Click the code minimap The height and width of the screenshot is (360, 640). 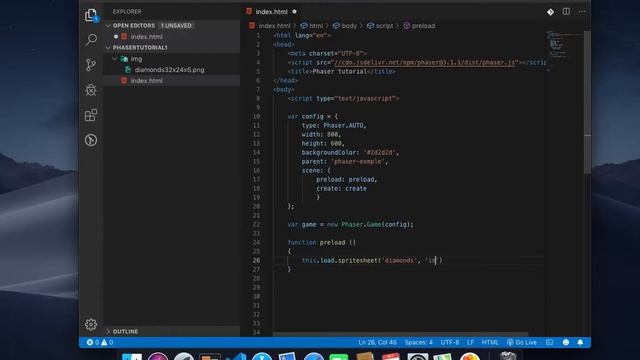563,51
